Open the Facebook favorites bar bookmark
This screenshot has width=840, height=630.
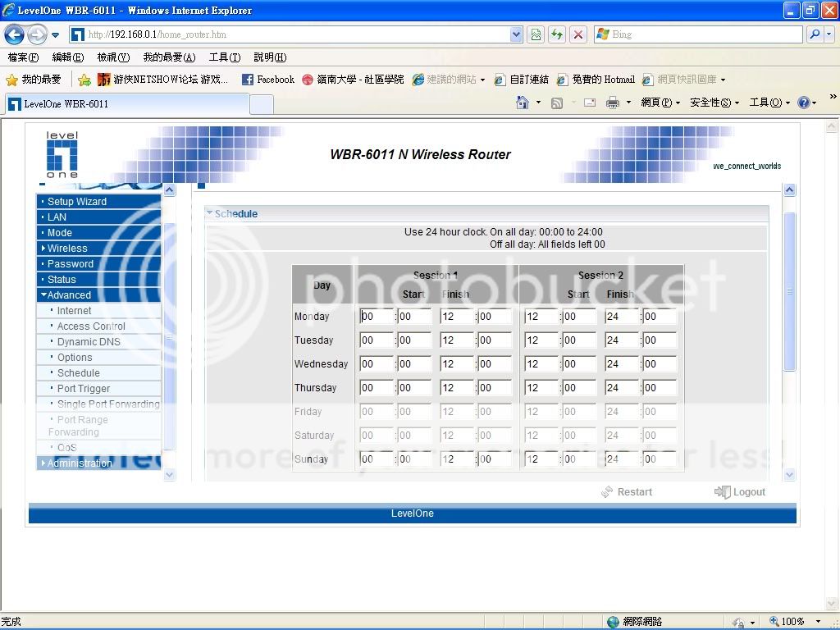pos(267,80)
